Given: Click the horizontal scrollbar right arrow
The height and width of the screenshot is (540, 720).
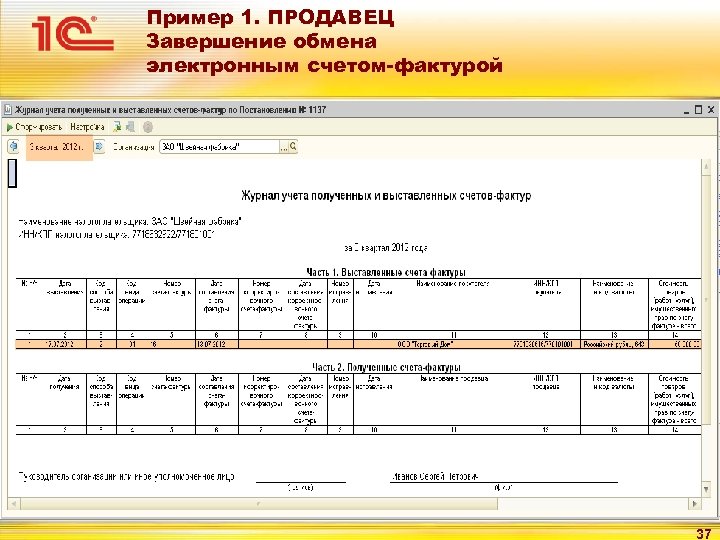Looking at the screenshot, I should tap(695, 504).
